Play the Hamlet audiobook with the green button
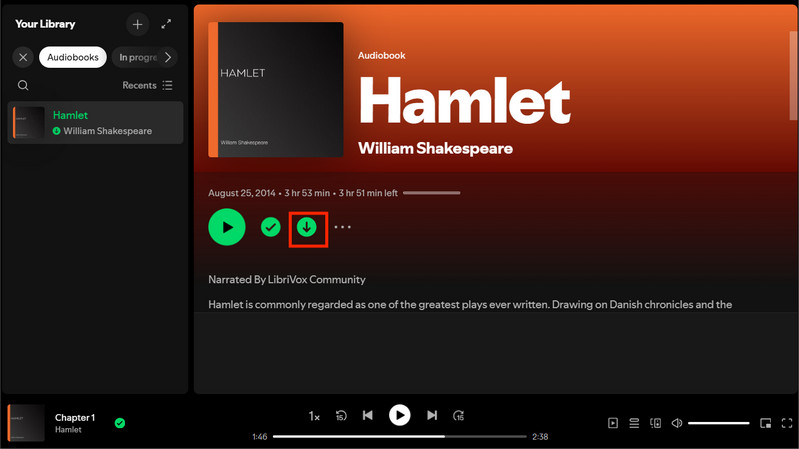The image size is (799, 449). click(x=227, y=227)
